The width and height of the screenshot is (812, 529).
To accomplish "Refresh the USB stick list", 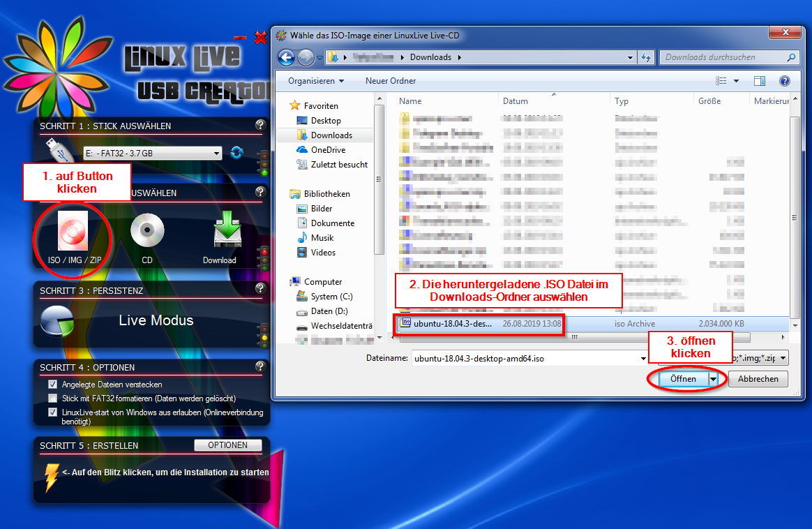I will [x=236, y=153].
